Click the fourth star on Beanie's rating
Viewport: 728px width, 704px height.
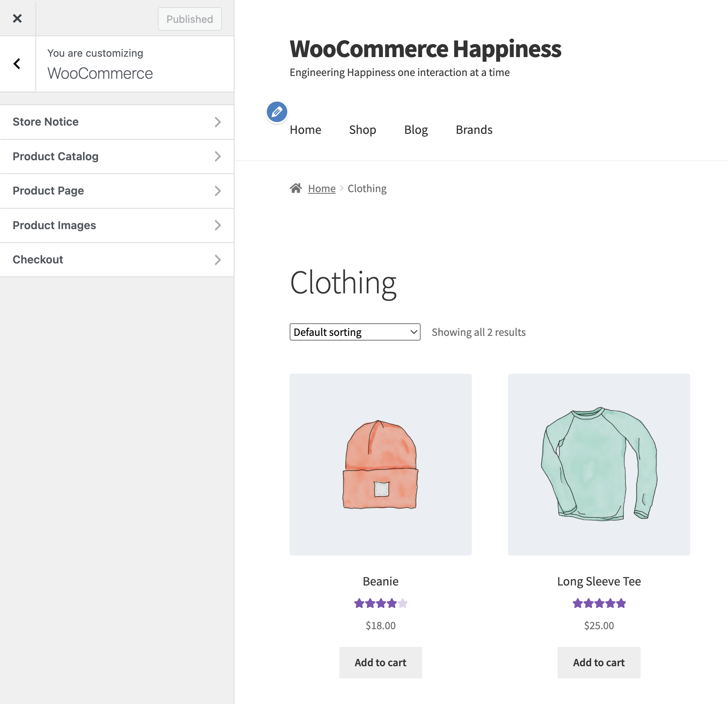[391, 603]
